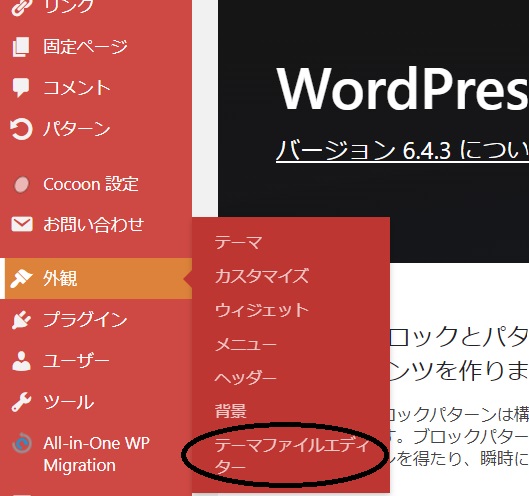Click the user silhouette icon for ユーザー
The width and height of the screenshot is (529, 496).
click(21, 361)
